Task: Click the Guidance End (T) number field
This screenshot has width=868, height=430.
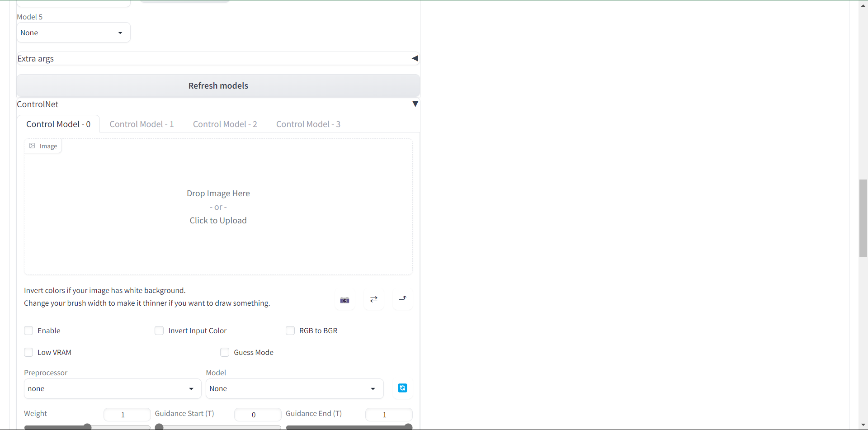Action: click(x=389, y=415)
